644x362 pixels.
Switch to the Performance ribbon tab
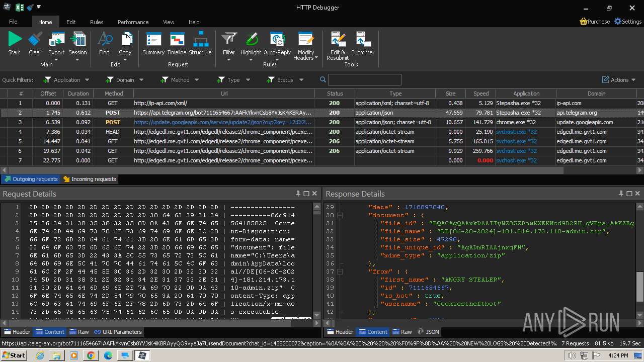133,22
